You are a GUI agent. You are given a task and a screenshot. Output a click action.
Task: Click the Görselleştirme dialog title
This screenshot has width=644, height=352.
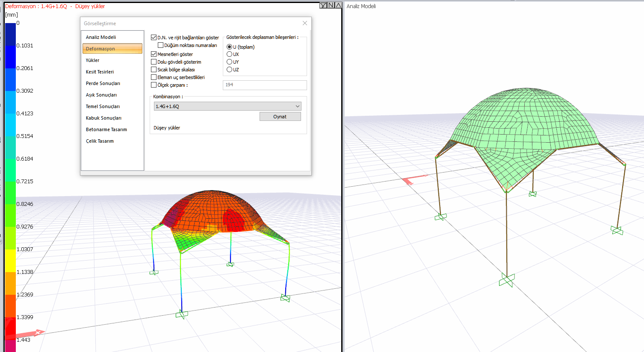pyautogui.click(x=100, y=23)
